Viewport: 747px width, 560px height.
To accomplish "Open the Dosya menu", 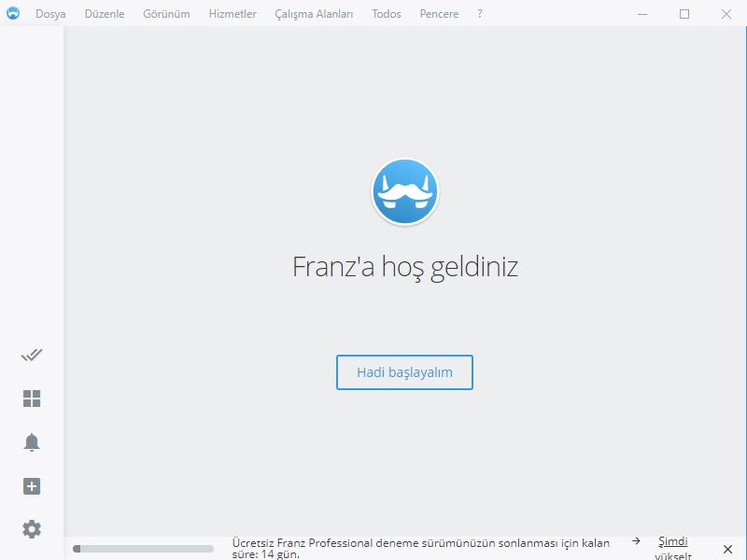I will pyautogui.click(x=50, y=14).
